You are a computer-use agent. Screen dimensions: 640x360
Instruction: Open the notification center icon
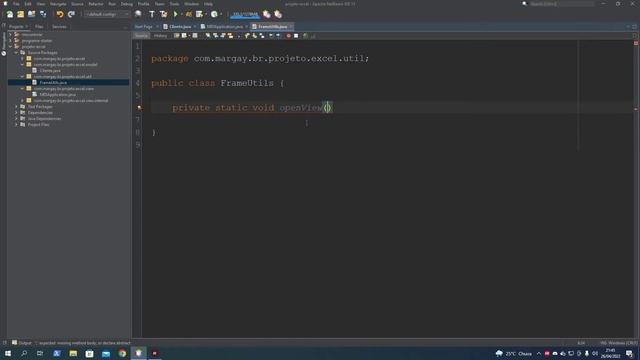coord(629,353)
